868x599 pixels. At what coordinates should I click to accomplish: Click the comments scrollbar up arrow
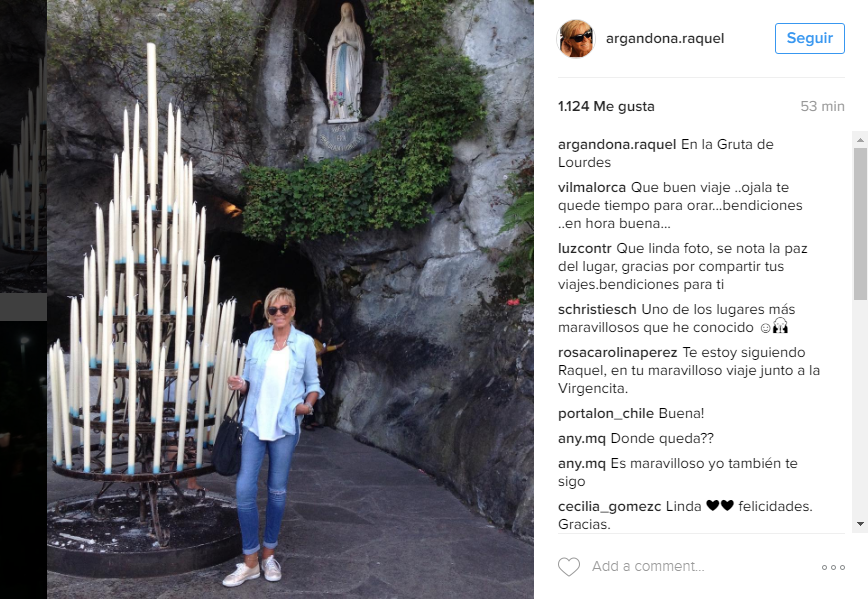tap(860, 140)
